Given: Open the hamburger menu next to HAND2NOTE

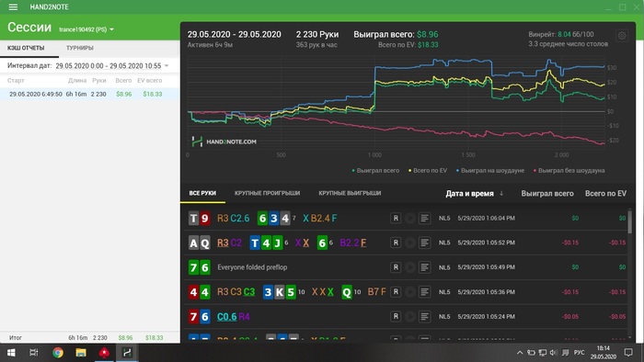Looking at the screenshot, I should [13, 7].
